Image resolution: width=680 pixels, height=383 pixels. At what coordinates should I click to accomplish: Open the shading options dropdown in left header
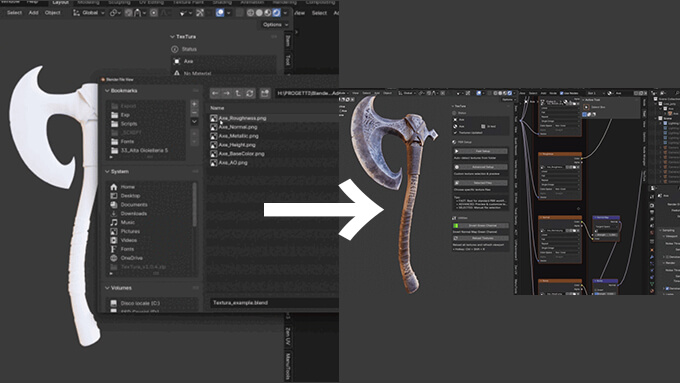point(285,13)
